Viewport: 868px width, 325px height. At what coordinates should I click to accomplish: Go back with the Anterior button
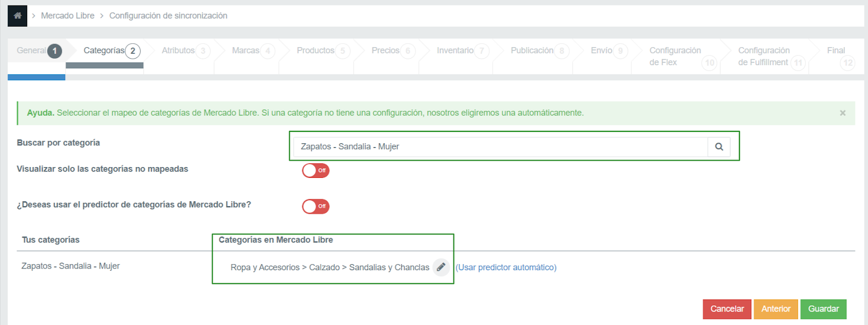776,309
